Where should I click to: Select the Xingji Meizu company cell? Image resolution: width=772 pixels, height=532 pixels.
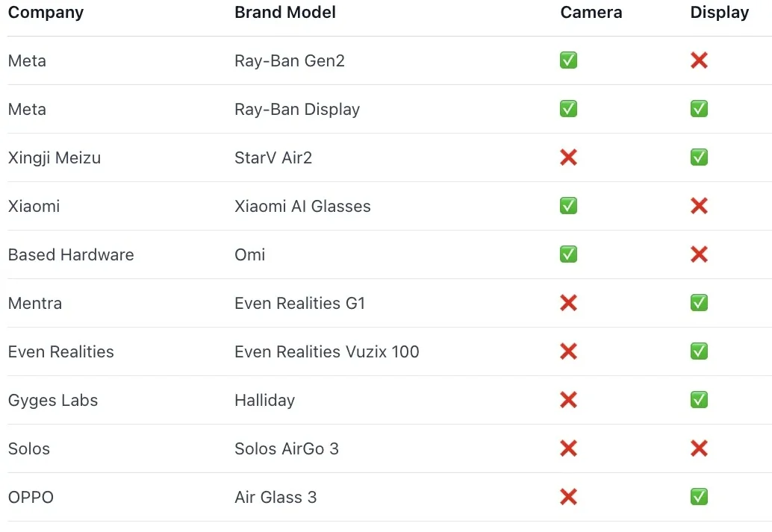tap(55, 158)
